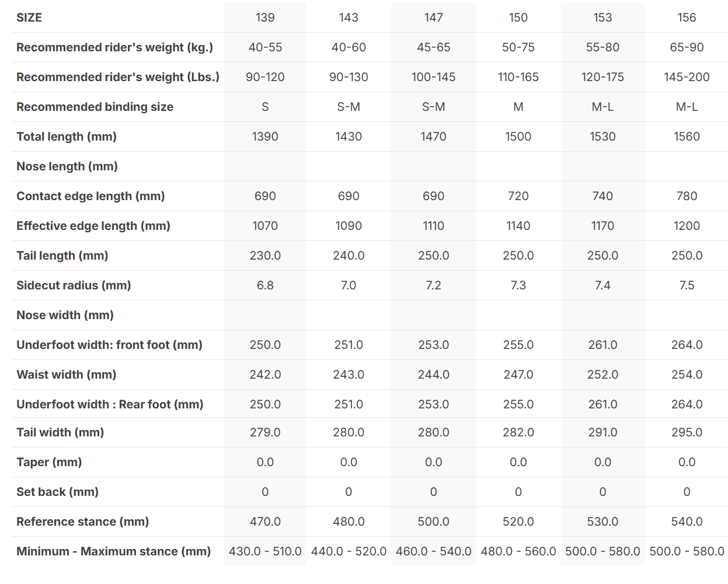728x584 pixels.
Task: Click the Taper (mm) row label
Action: (x=49, y=462)
